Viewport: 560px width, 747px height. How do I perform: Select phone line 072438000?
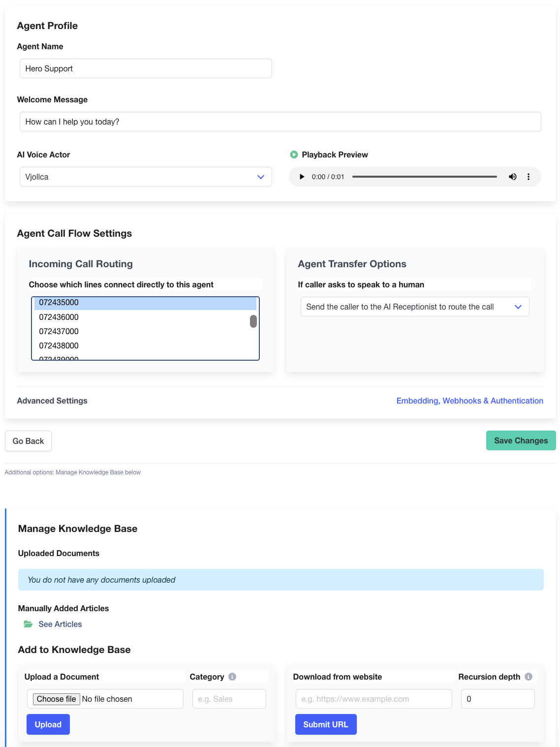coord(59,345)
